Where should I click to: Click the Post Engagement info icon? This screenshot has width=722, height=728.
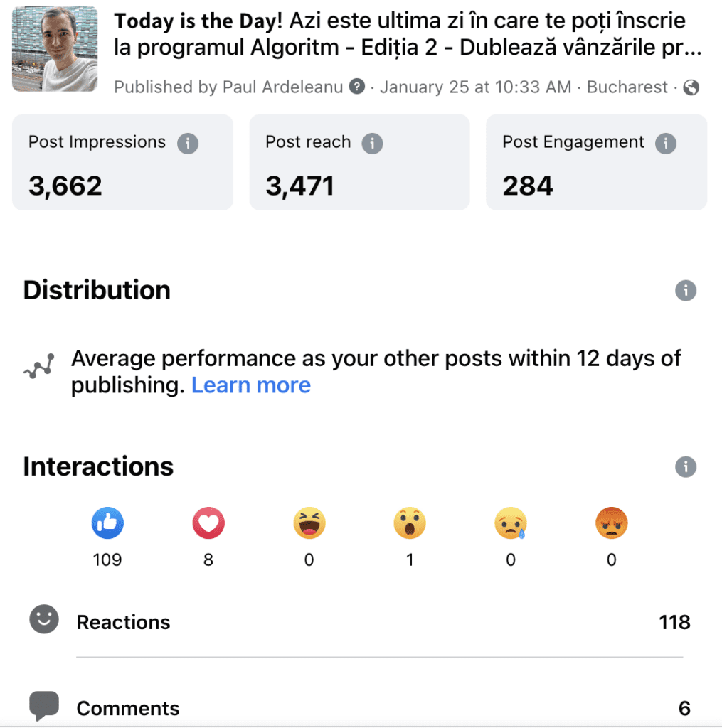665,143
